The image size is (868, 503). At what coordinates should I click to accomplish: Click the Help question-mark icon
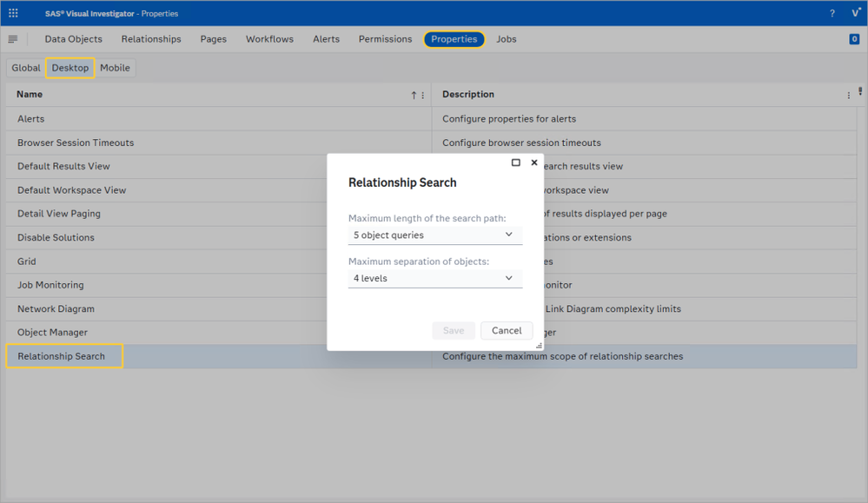[832, 12]
